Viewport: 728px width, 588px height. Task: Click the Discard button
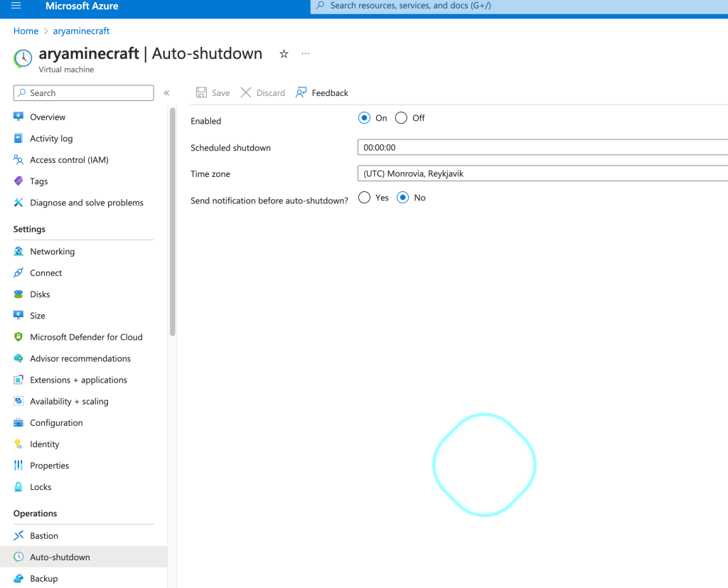pyautogui.click(x=263, y=92)
